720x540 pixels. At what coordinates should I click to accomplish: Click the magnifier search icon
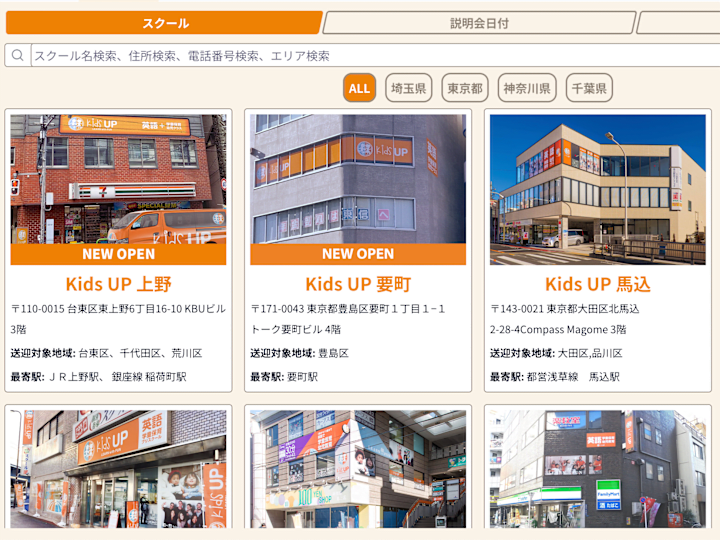[x=17, y=56]
